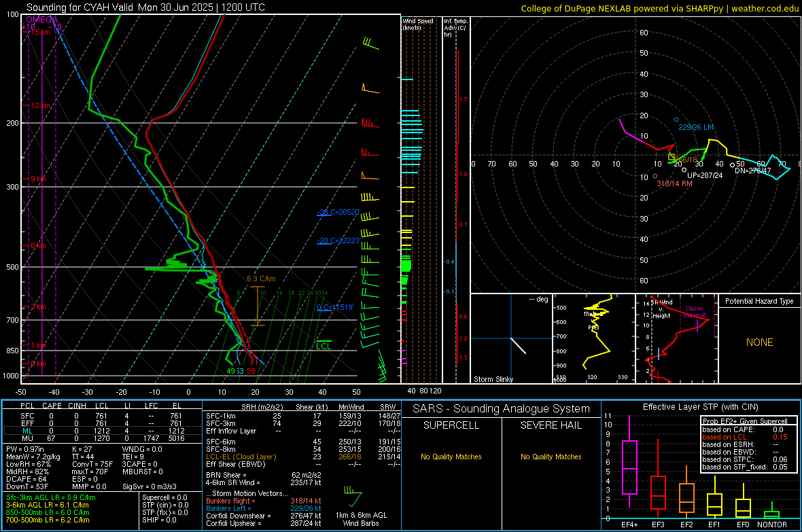Viewport: 802px width, 532px height.
Task: Click the BRN Shear value line
Action: point(264,475)
